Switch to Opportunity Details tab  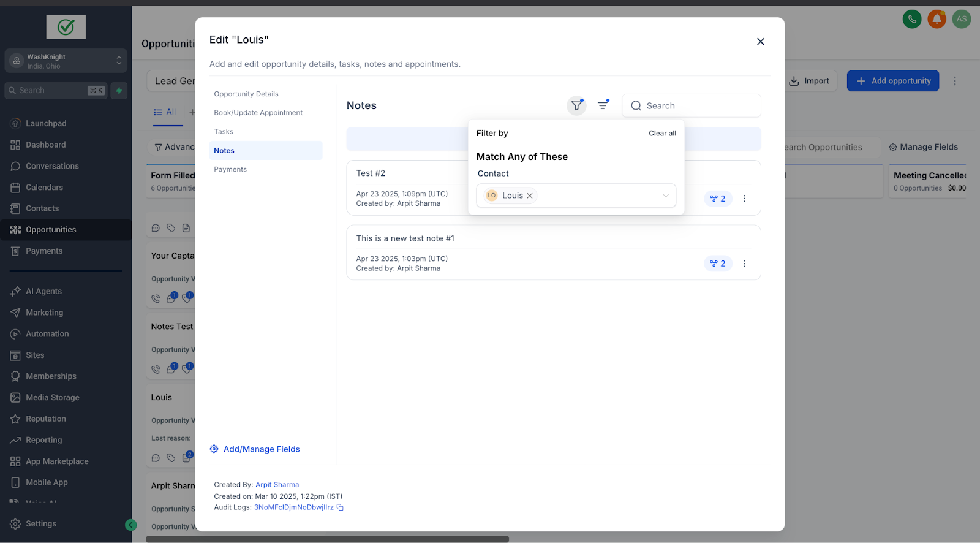(246, 94)
